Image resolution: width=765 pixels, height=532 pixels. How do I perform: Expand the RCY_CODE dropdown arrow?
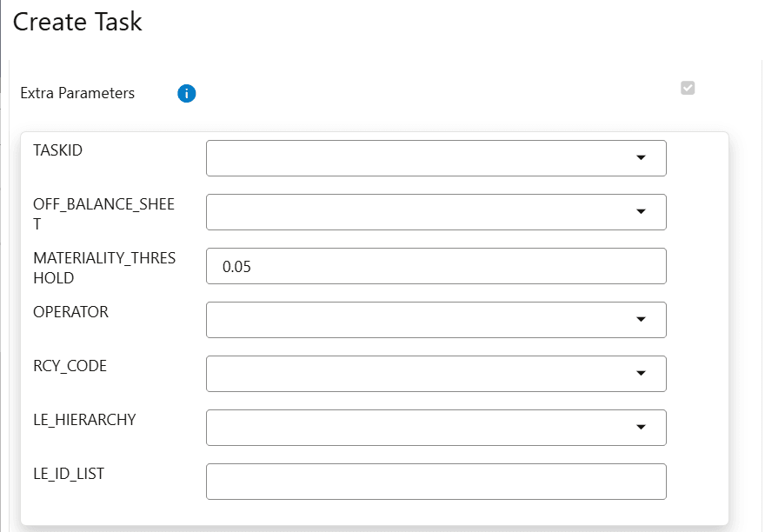(642, 374)
